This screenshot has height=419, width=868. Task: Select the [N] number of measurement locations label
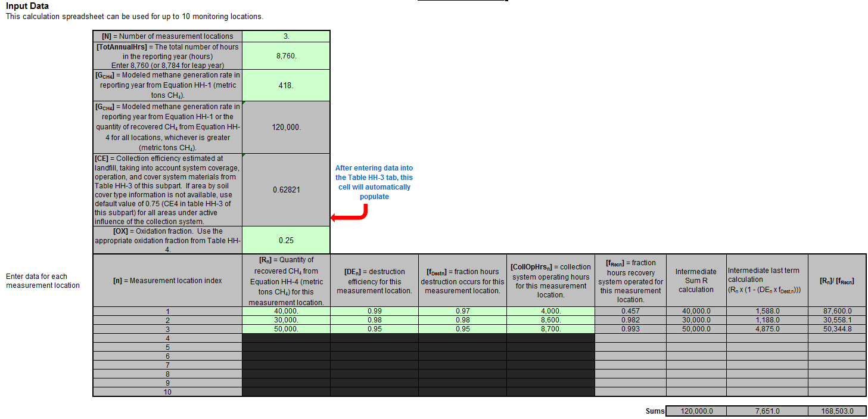click(167, 36)
